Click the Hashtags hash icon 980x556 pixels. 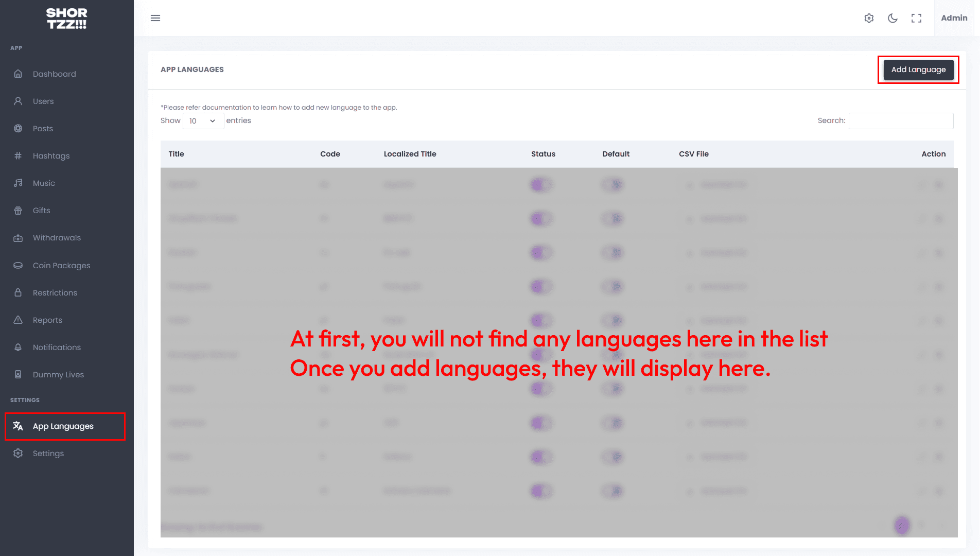[18, 155]
